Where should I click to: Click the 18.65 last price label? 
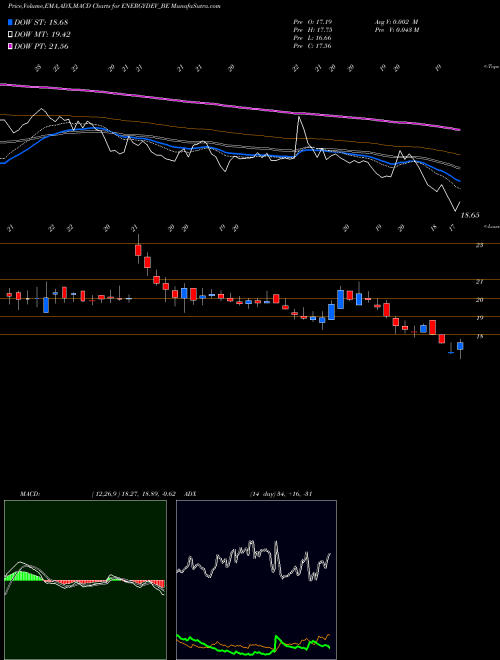pyautogui.click(x=470, y=216)
